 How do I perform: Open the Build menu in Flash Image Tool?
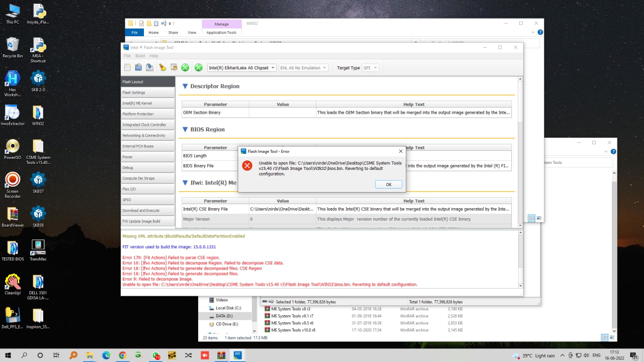point(140,56)
